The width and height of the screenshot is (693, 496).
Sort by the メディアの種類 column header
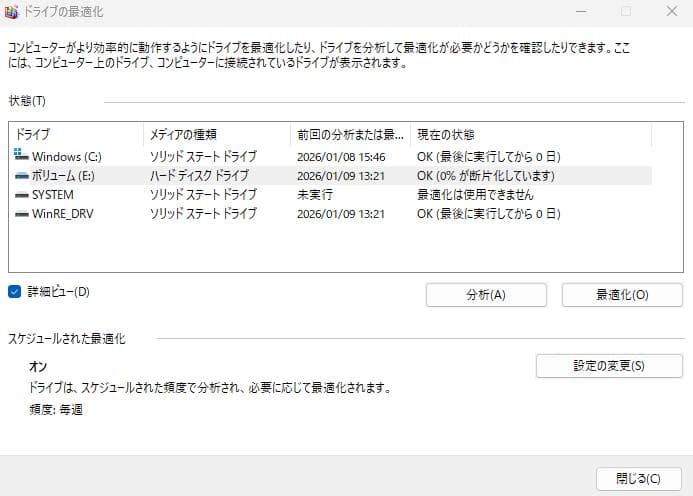pos(217,134)
